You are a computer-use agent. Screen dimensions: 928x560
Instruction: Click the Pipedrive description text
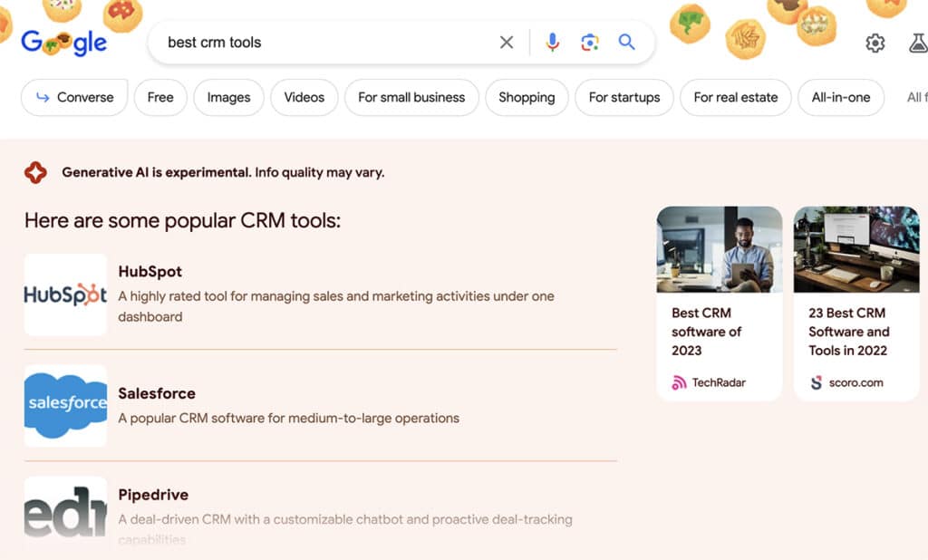coord(345,529)
